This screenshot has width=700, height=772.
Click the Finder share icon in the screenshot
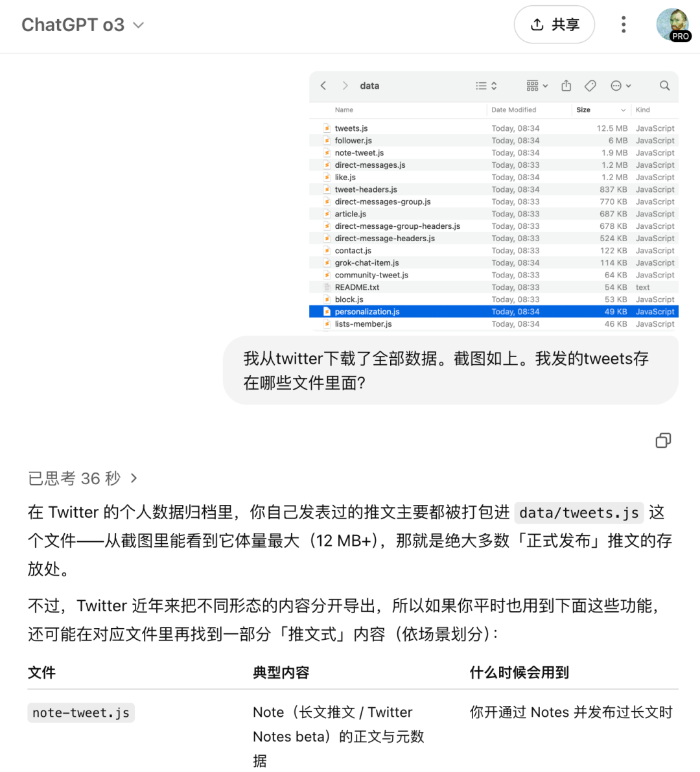click(x=566, y=86)
